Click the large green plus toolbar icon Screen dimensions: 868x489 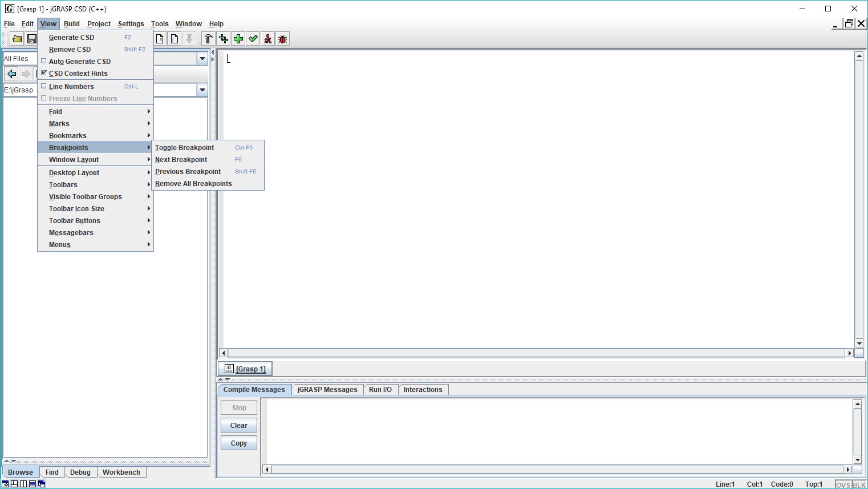tap(238, 39)
